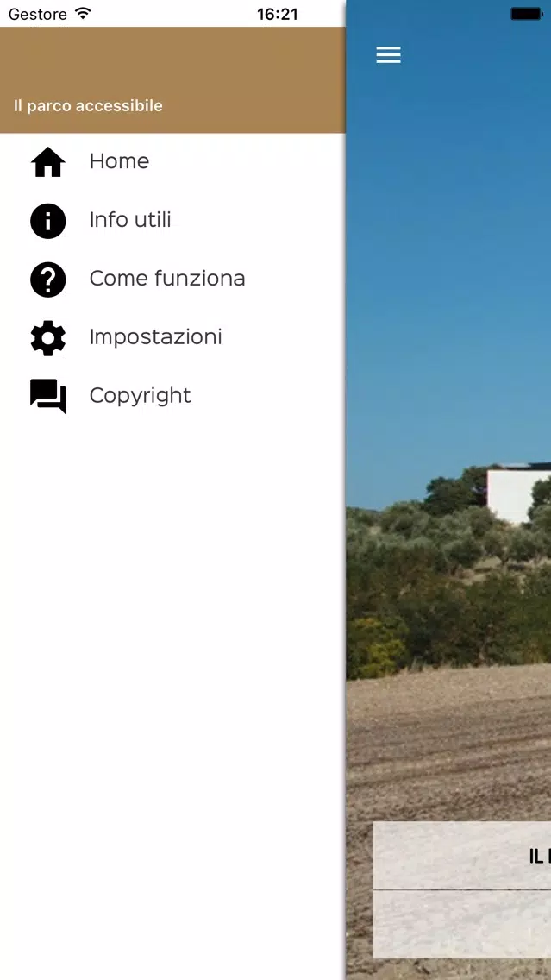Tap the gear icon for Impostazioni

coord(48,338)
